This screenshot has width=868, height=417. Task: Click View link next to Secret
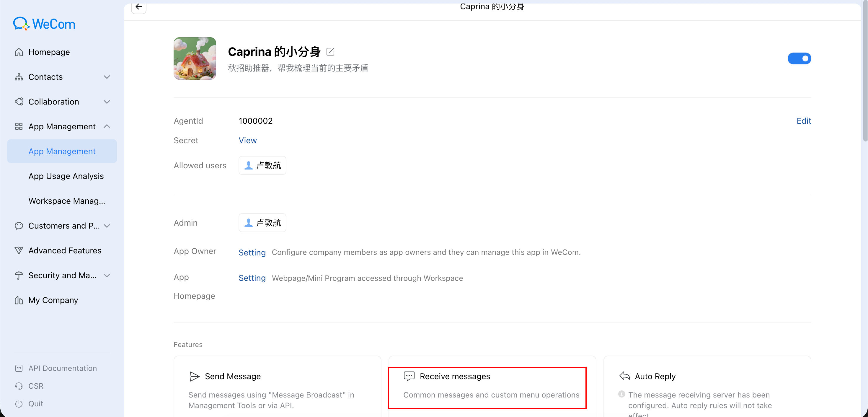point(247,141)
